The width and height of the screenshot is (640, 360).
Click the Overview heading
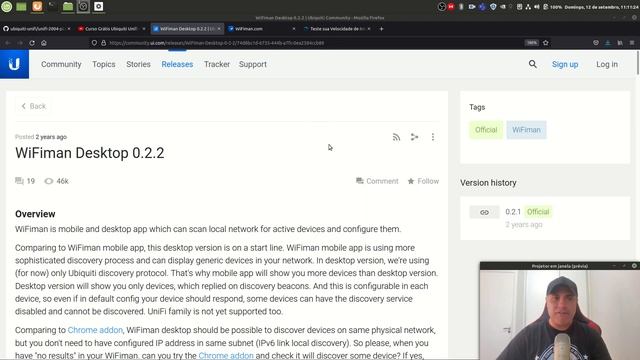click(x=35, y=214)
